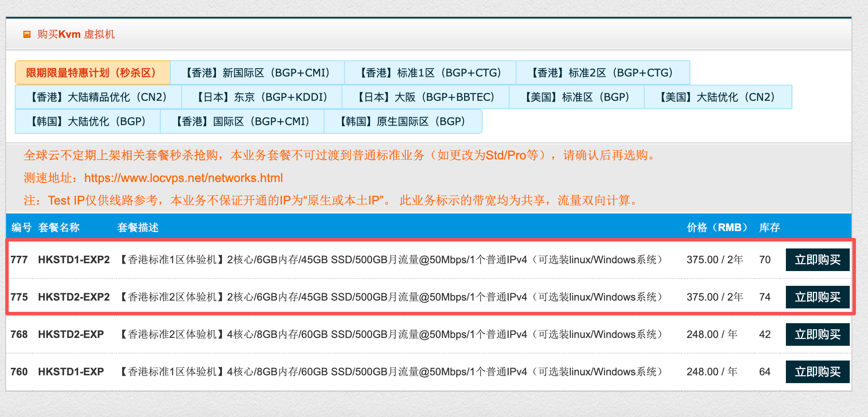This screenshot has width=868, height=417.
Task: Open the 【日本】大阪 (BGP+BBTEC) tab
Action: pos(425,97)
